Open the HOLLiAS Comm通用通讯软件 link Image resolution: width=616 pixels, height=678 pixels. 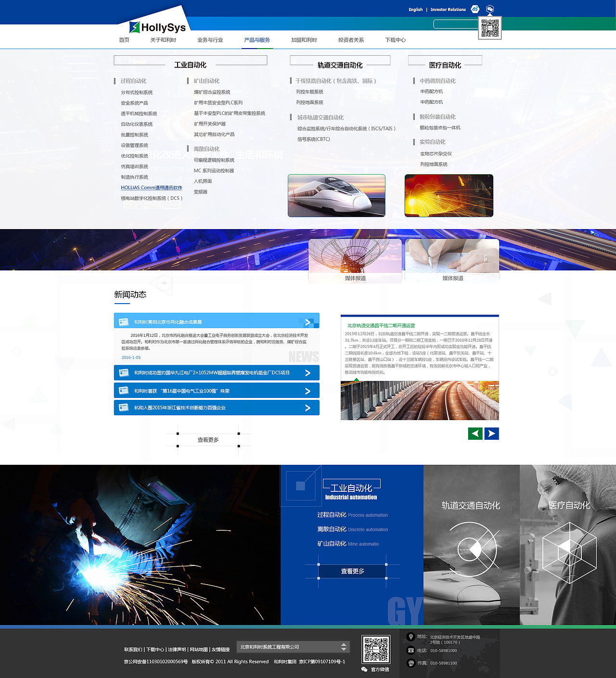coord(152,188)
